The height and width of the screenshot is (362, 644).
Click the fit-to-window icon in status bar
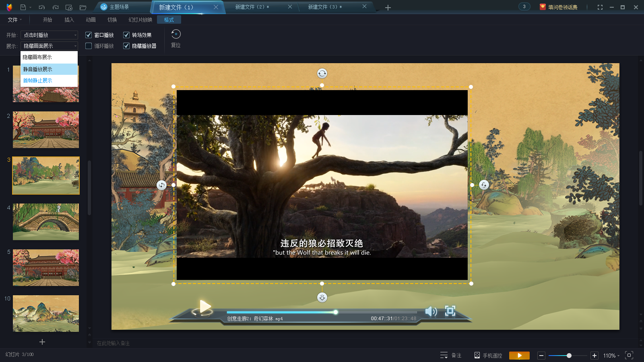coord(629,355)
